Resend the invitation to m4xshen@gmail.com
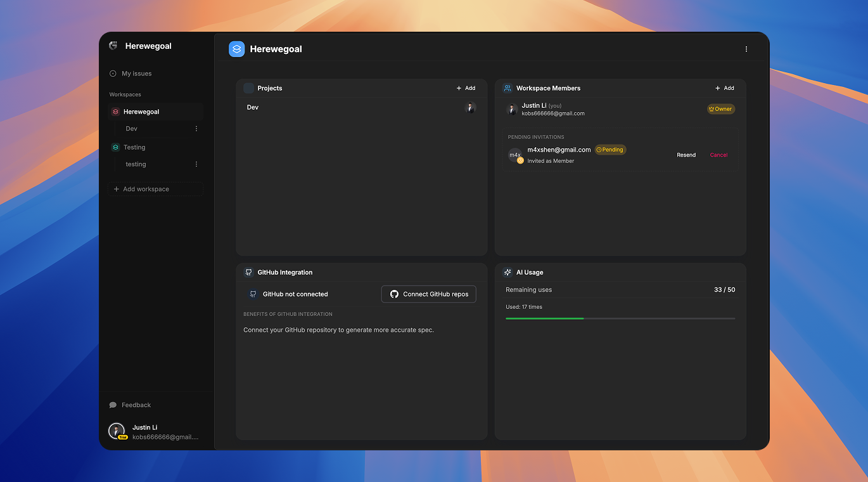868x482 pixels. [686, 155]
